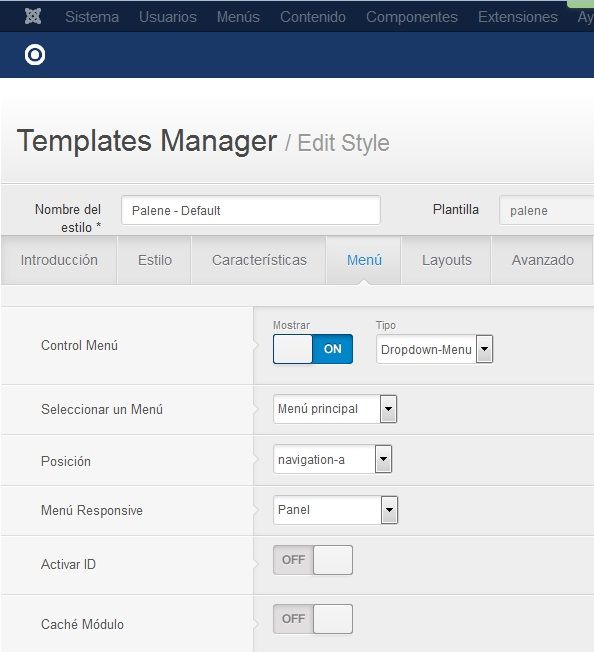Open the Sistema menu
This screenshot has width=594, height=652.
[92, 17]
